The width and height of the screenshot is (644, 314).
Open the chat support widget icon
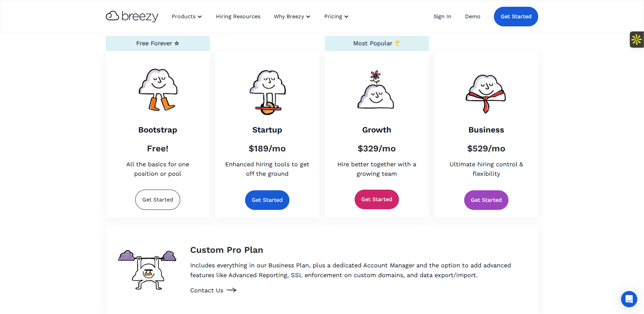pos(629,299)
